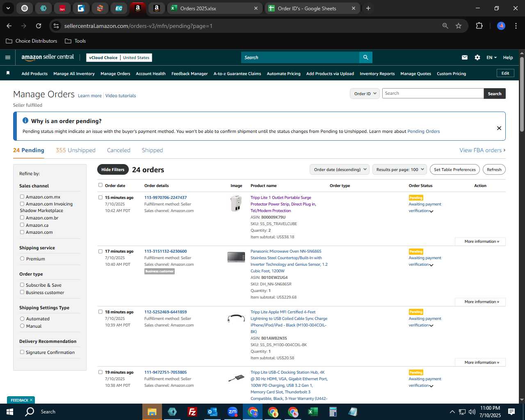The width and height of the screenshot is (525, 420).
Task: Check the Business customer order type
Action: point(22,292)
